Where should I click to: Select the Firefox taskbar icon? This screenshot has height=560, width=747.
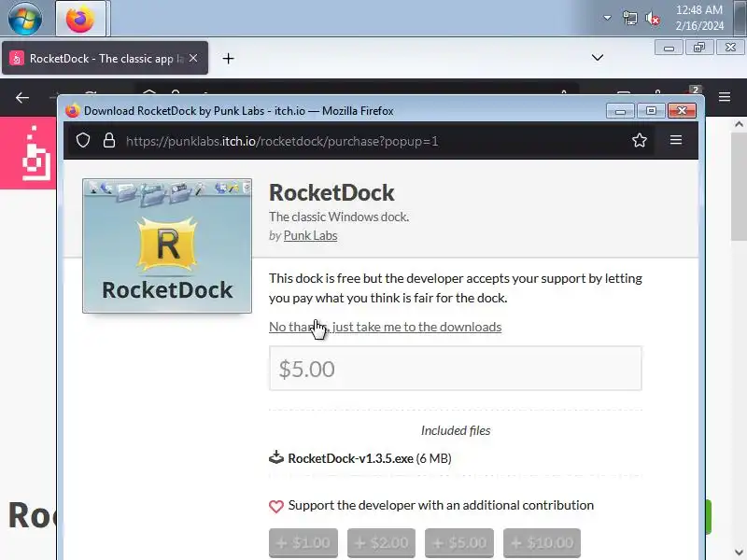[80, 18]
